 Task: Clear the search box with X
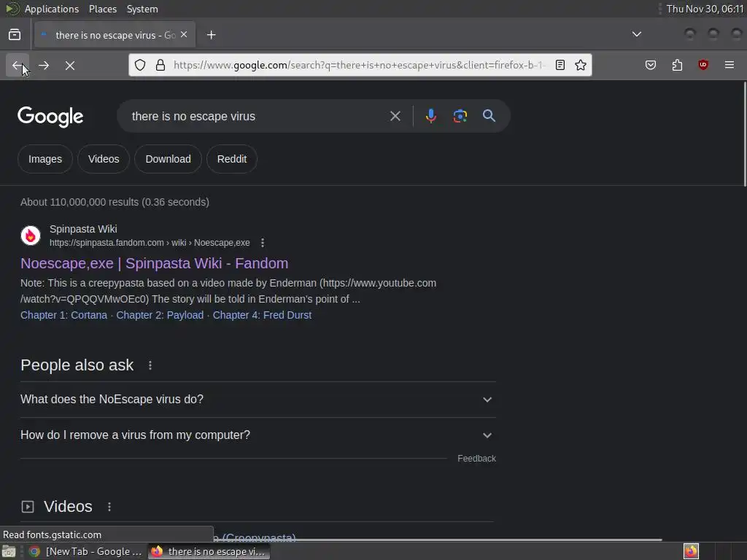pyautogui.click(x=395, y=116)
